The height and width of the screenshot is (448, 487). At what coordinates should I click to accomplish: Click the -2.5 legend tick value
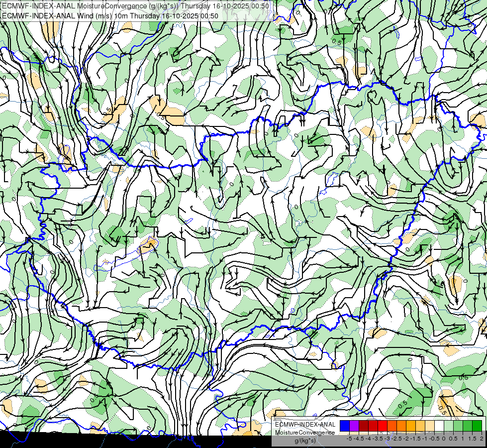(x=396, y=439)
